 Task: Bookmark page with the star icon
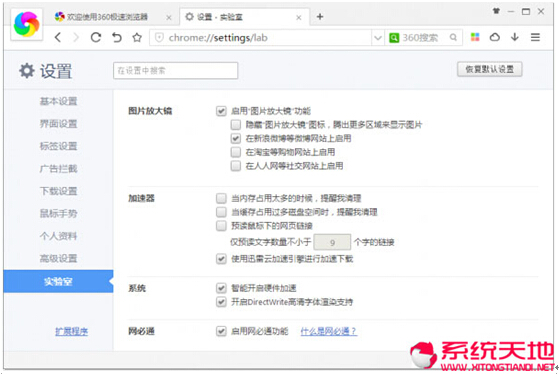coord(137,37)
